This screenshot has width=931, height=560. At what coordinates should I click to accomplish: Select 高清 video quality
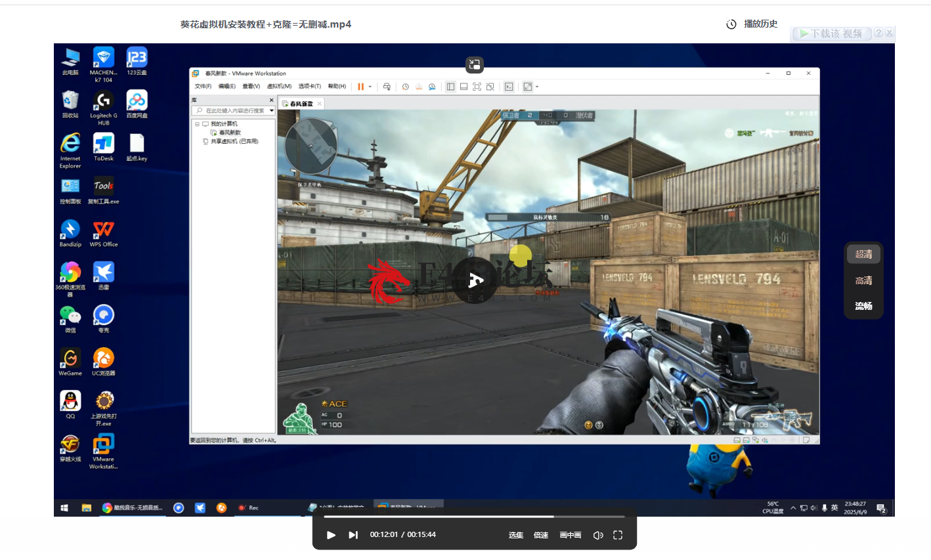pyautogui.click(x=863, y=280)
